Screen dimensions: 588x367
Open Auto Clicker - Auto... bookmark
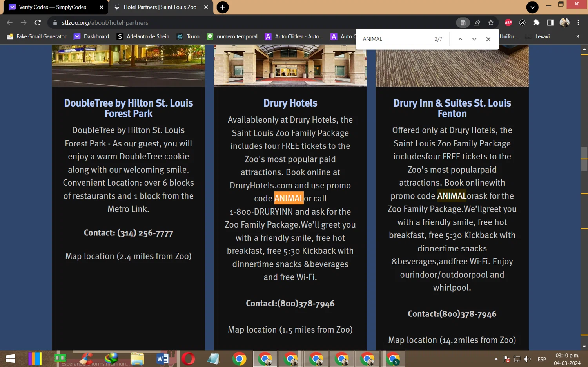[294, 36]
